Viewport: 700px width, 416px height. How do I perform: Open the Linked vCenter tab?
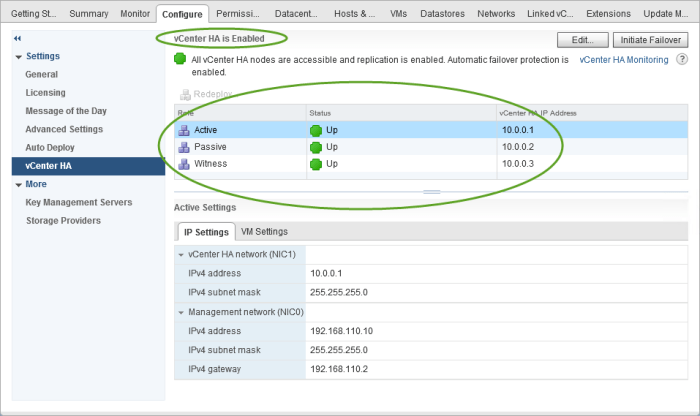(550, 14)
